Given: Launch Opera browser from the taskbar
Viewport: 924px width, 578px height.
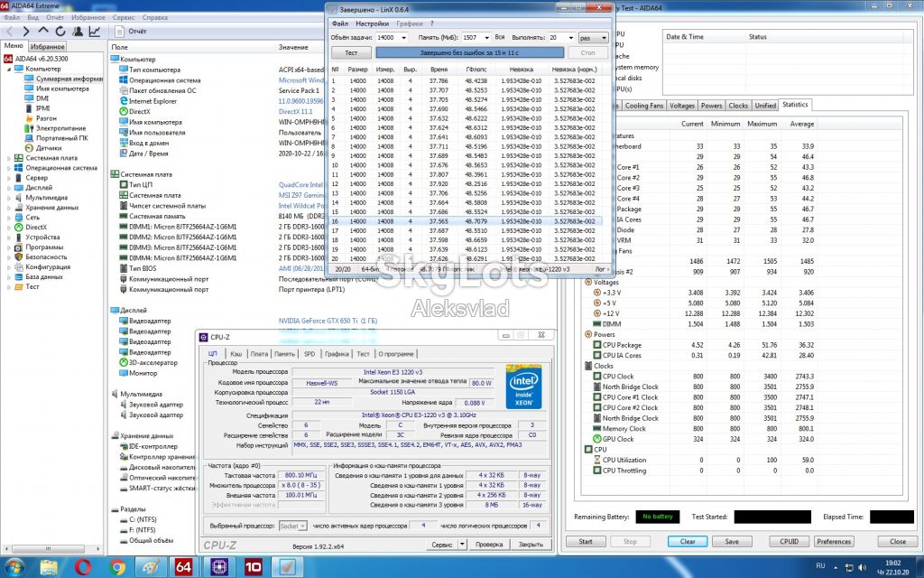Looking at the screenshot, I should [83, 567].
